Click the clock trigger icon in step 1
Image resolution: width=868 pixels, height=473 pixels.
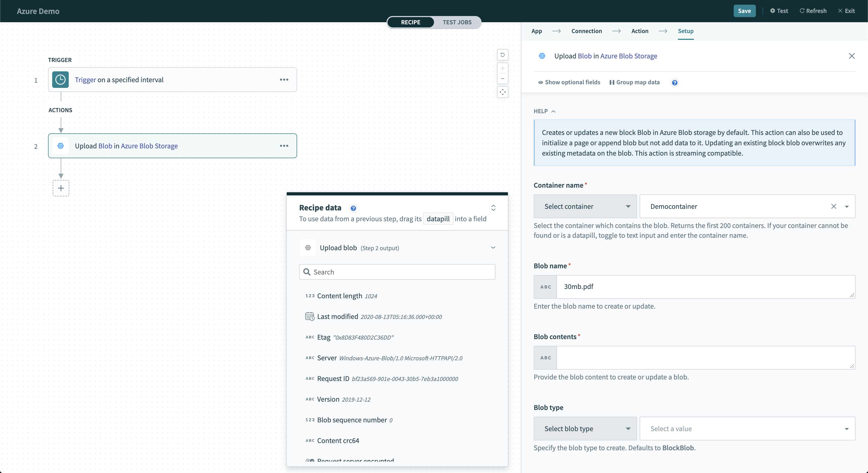click(x=60, y=80)
